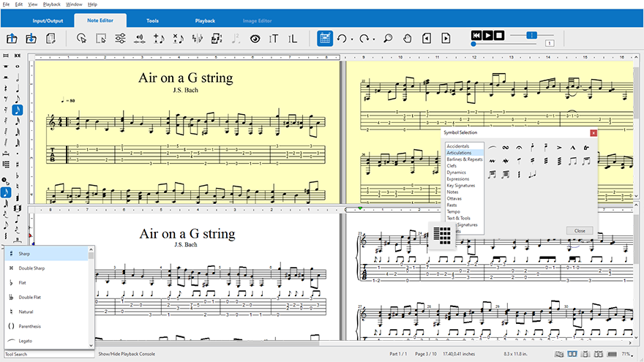Screen dimensions: 644x362
Task: Click the lyrics L tool icon
Action: pyautogui.click(x=293, y=39)
